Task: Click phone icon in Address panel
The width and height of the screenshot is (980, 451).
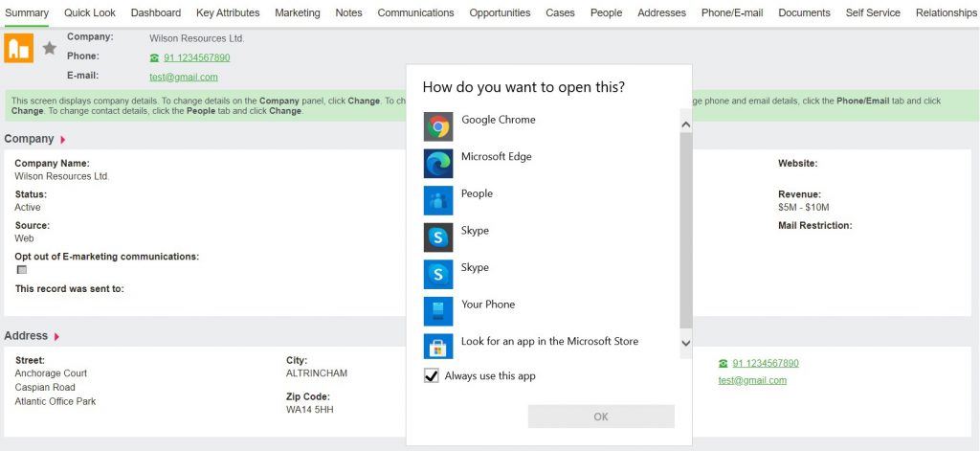Action: (724, 364)
